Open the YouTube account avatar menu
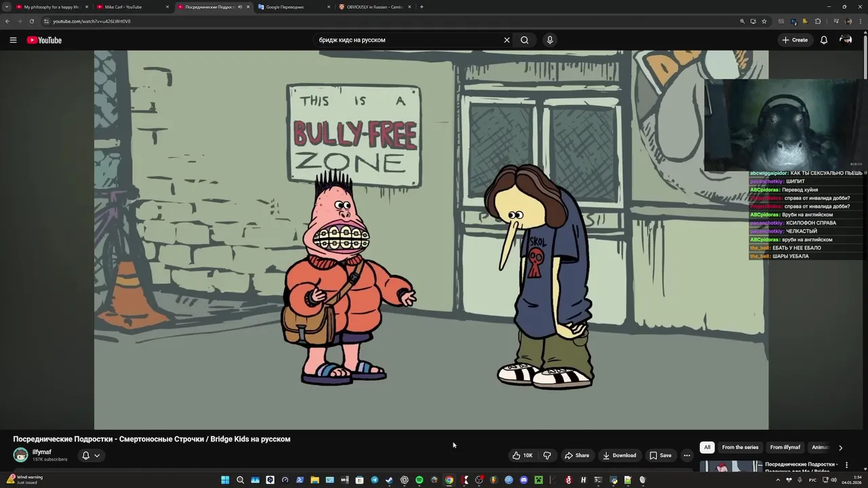This screenshot has width=868, height=488. tap(846, 40)
